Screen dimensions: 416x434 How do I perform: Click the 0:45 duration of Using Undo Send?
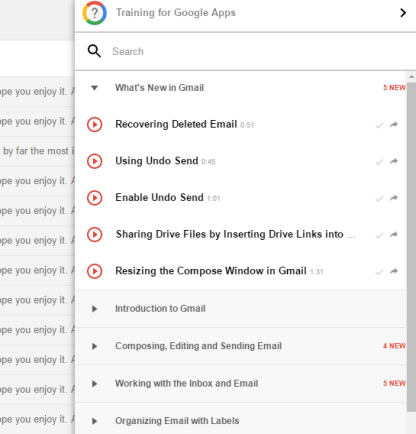point(208,162)
